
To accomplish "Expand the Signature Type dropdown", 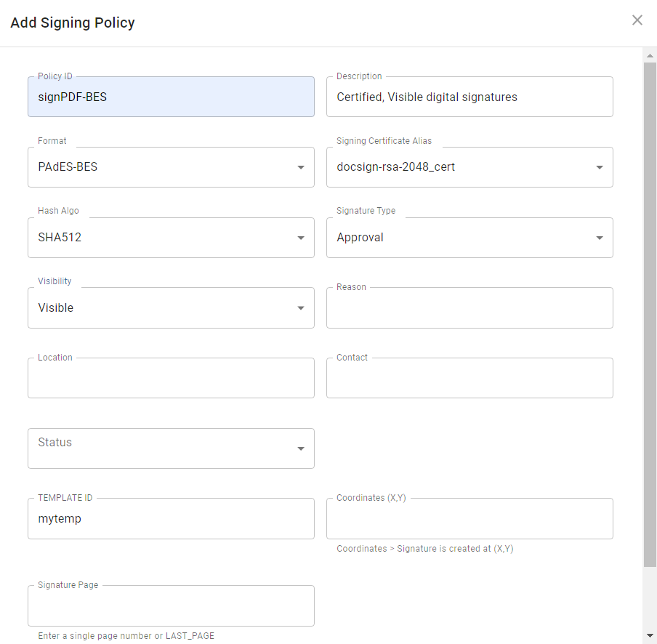I will 469,237.
